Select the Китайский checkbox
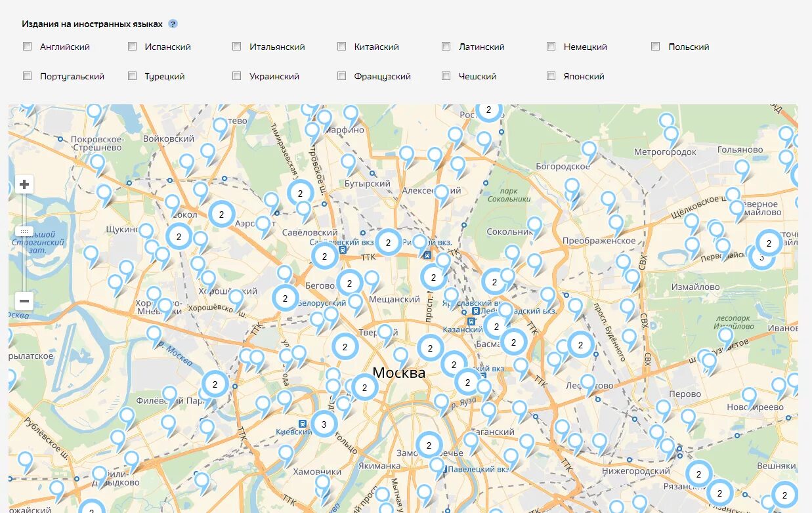This screenshot has height=513, width=812. pos(342,47)
